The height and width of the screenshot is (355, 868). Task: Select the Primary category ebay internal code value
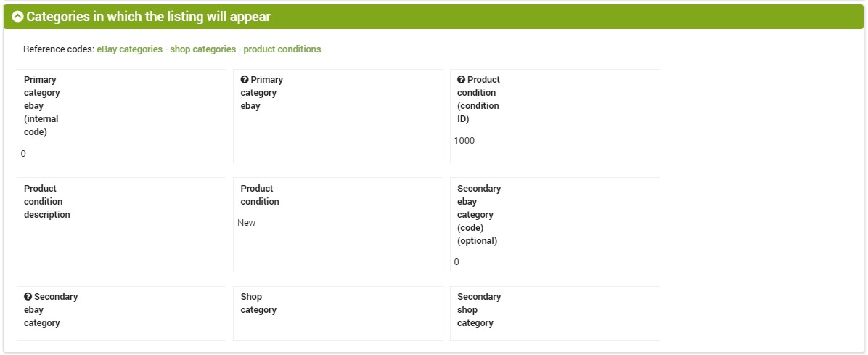[x=23, y=154]
